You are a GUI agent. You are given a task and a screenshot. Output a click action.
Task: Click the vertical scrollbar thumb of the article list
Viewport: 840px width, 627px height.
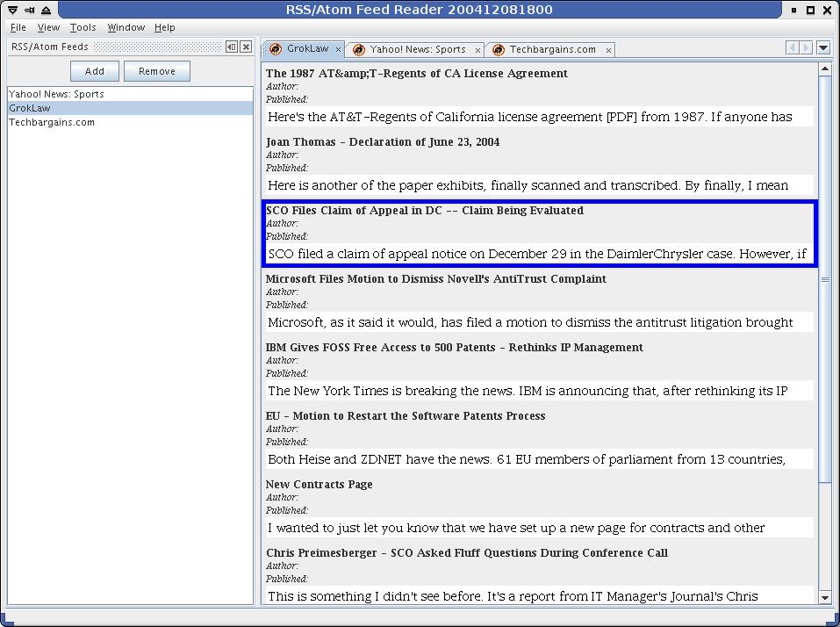825,279
